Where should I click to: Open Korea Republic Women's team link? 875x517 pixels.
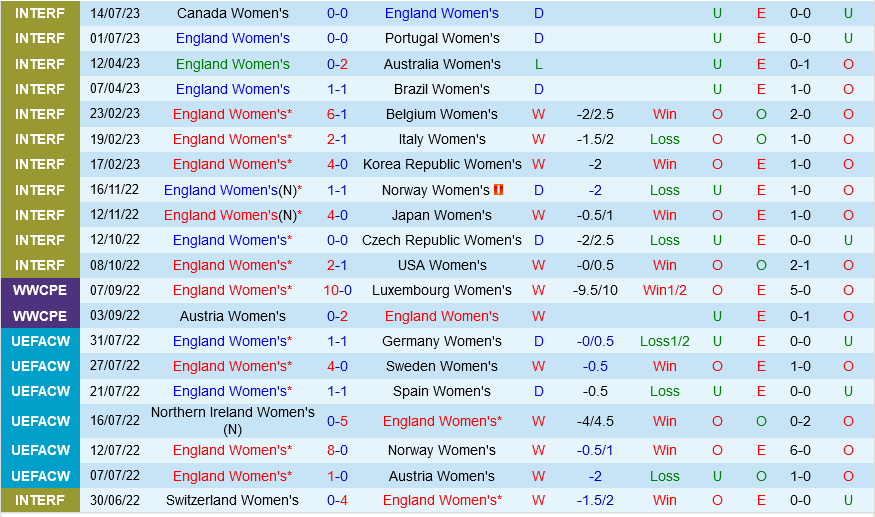point(442,164)
